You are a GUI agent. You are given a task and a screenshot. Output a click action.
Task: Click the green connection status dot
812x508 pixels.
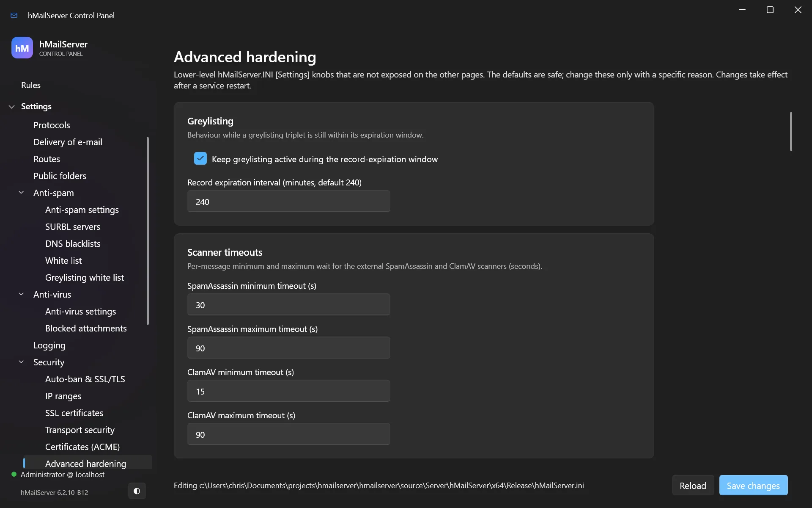14,475
